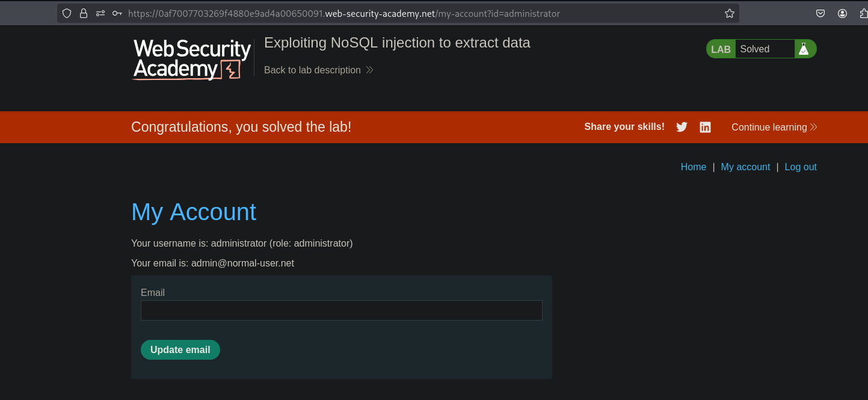Click the Web Security Academy logo
This screenshot has width=868, height=400.
click(191, 59)
